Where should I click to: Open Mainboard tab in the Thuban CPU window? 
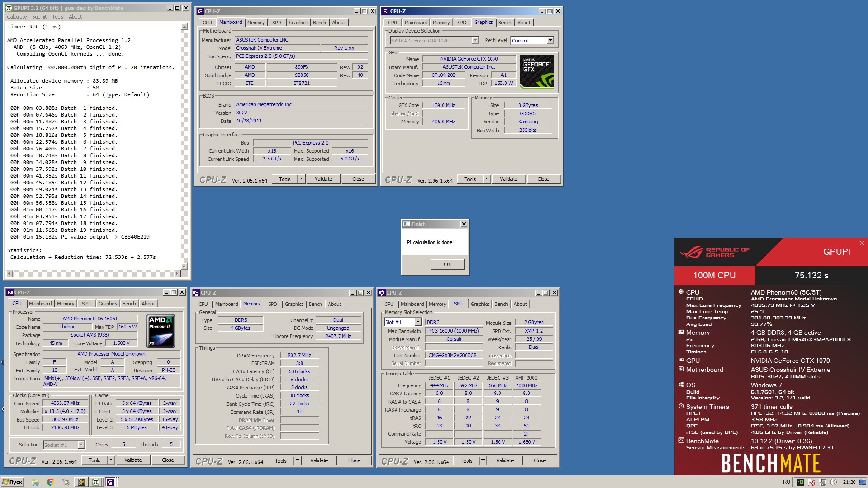click(40, 304)
